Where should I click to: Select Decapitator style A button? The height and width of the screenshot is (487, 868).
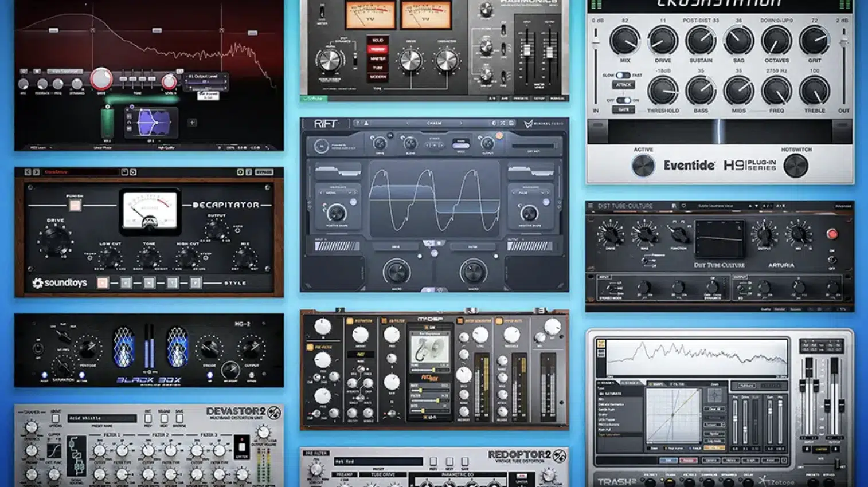coord(102,283)
